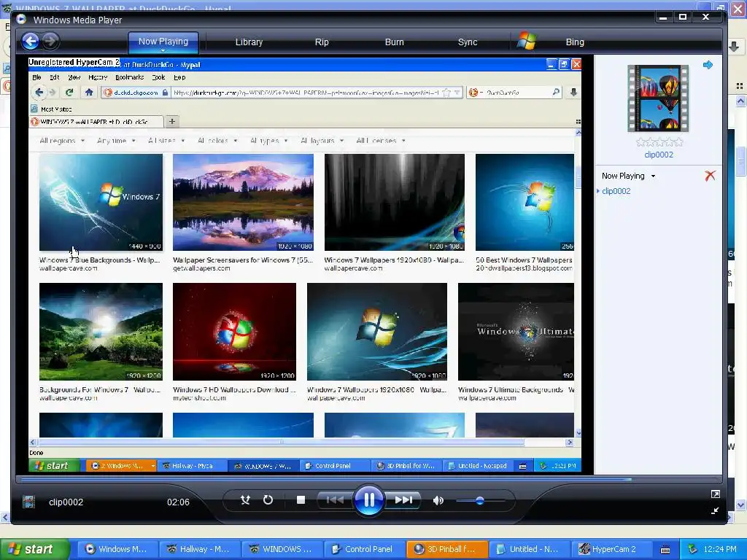Click the red Windows 7 HD wallpaper thumbnail
The height and width of the screenshot is (560, 747).
tap(234, 332)
